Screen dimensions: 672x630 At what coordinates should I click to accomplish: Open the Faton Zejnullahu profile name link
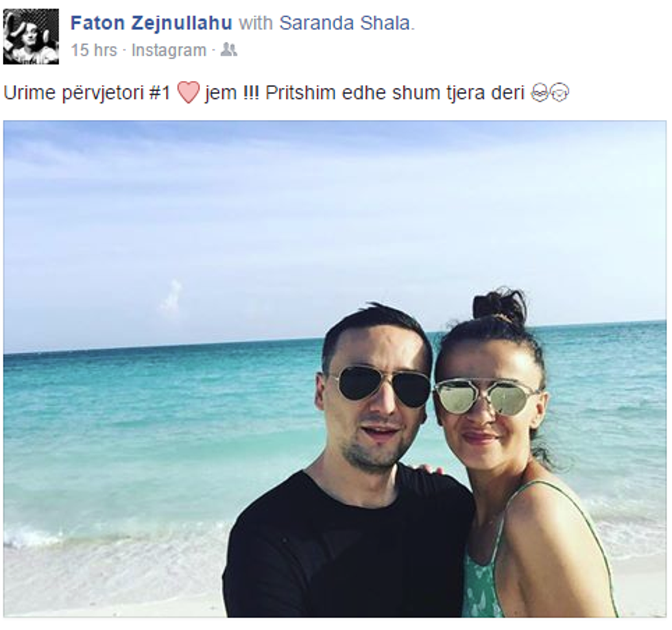[x=152, y=23]
